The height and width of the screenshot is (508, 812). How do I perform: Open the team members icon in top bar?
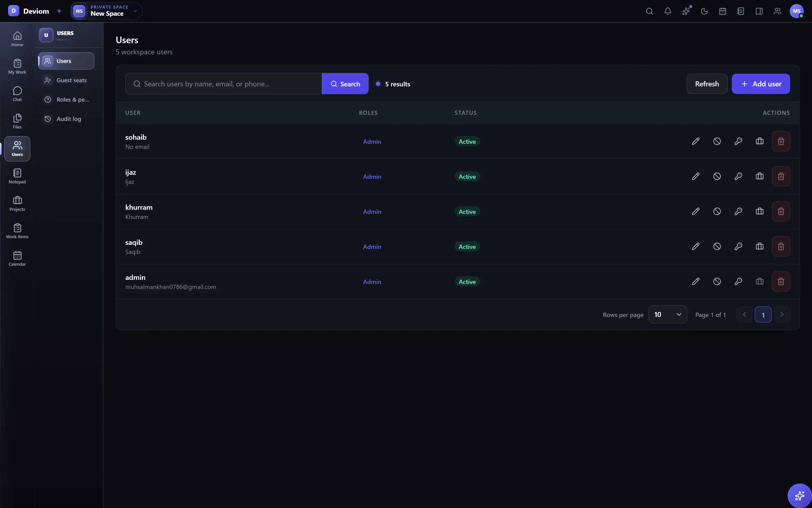[777, 11]
